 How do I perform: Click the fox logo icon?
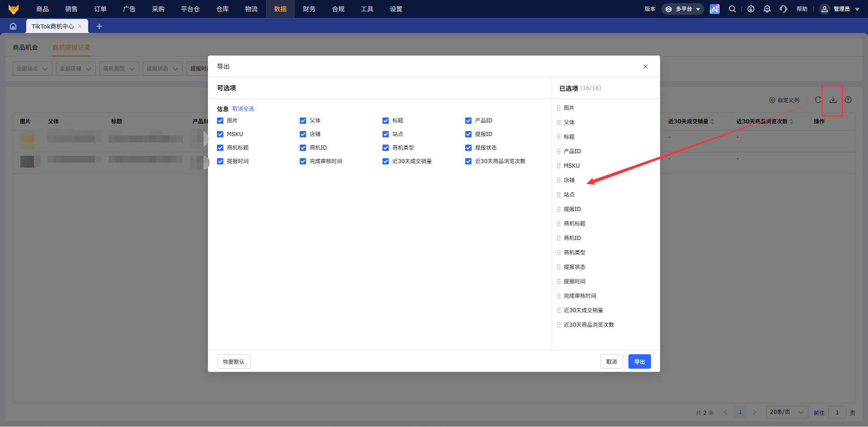pyautogui.click(x=14, y=9)
